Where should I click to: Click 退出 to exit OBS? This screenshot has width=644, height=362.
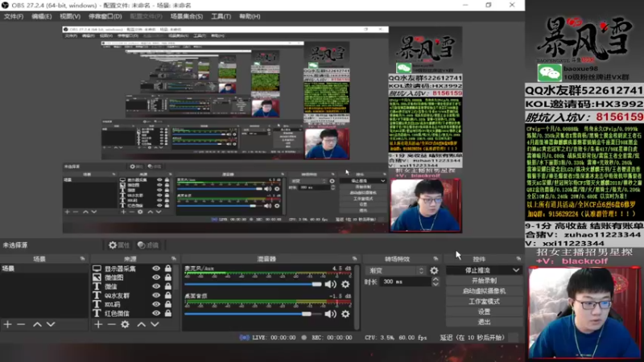point(484,322)
